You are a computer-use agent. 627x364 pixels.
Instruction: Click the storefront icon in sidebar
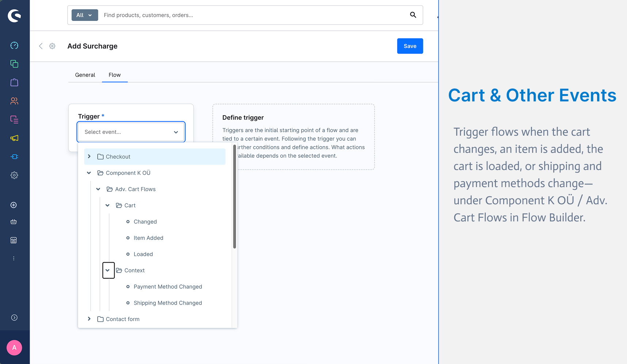14,240
